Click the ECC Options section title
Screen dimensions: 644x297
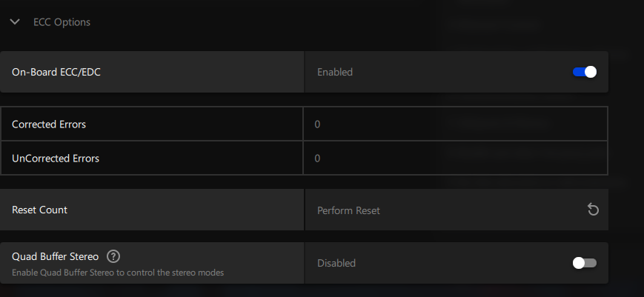pyautogui.click(x=62, y=21)
